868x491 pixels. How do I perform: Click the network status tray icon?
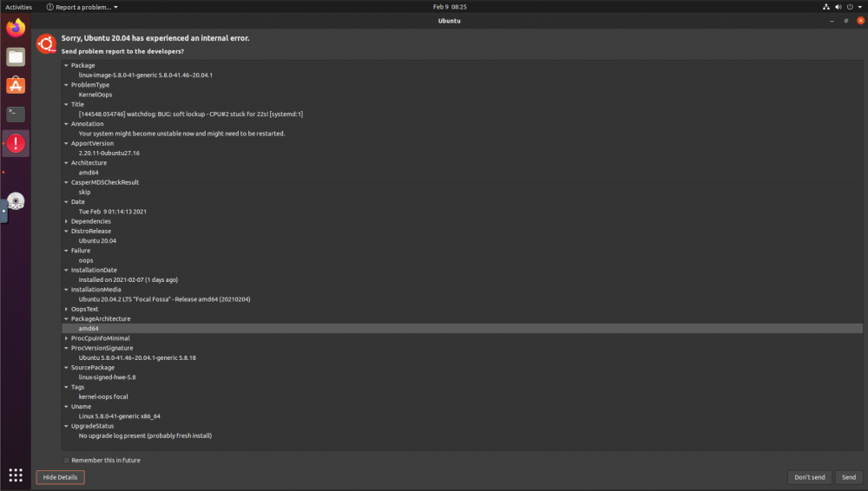click(826, 7)
